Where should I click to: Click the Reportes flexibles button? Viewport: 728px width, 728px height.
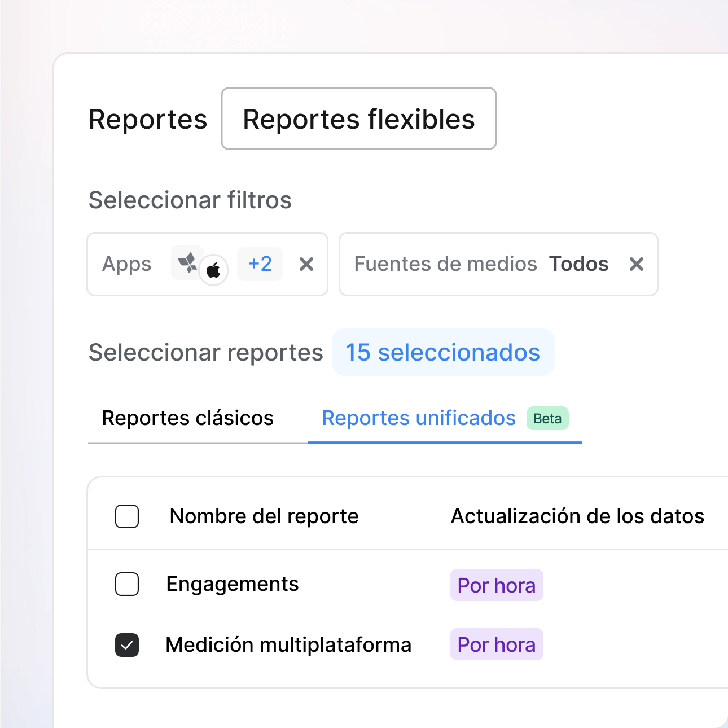coord(358,119)
